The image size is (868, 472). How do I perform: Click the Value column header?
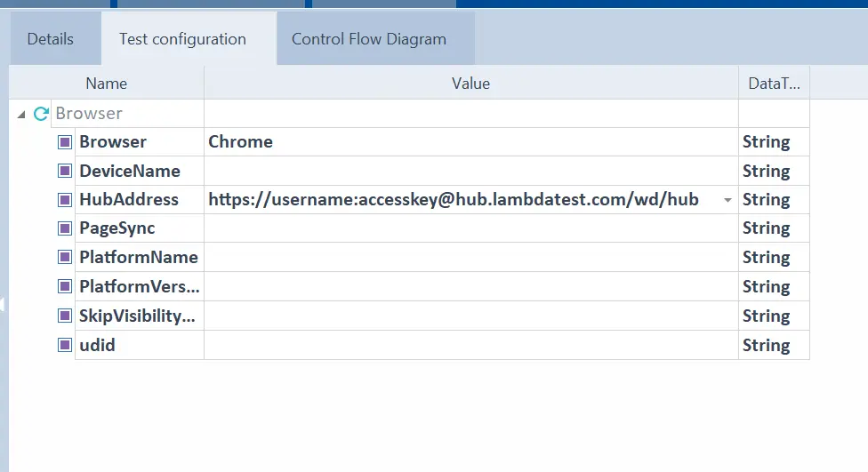pos(470,84)
